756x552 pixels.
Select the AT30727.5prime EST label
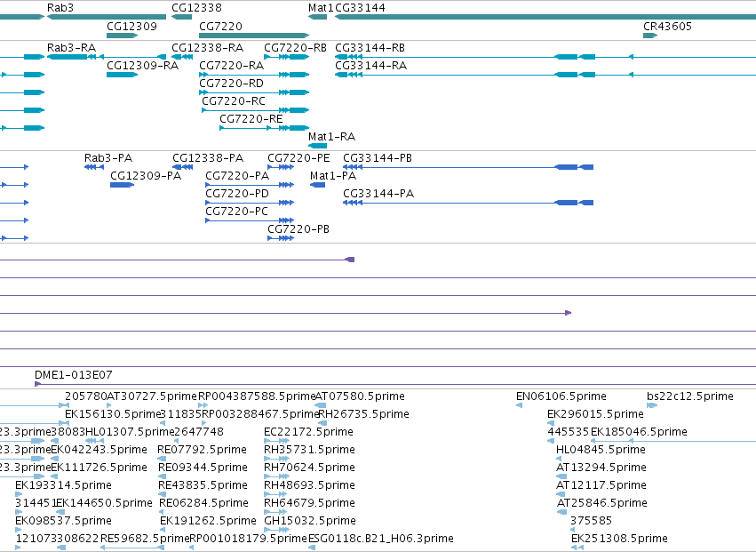(153, 396)
